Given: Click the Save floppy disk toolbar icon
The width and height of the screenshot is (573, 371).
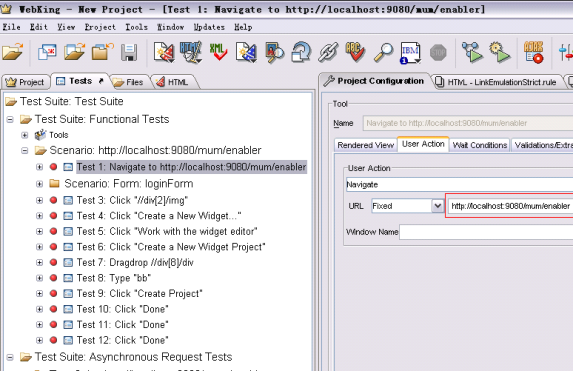Looking at the screenshot, I should point(129,53).
